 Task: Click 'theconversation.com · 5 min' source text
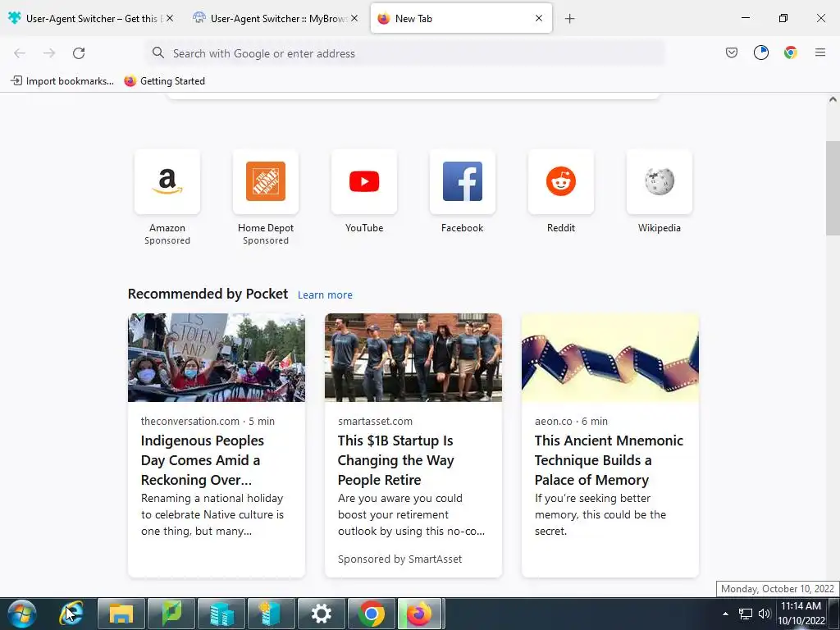tap(208, 421)
